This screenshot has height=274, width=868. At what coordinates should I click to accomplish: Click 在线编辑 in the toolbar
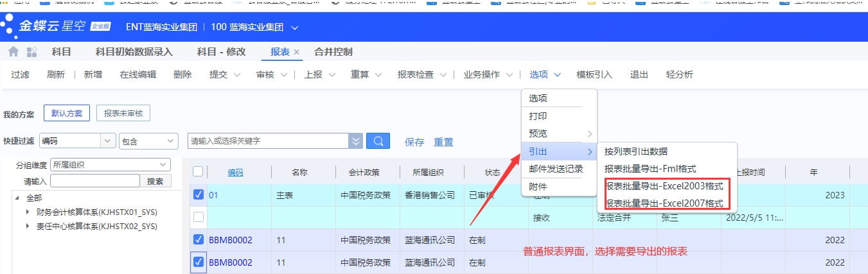click(138, 74)
